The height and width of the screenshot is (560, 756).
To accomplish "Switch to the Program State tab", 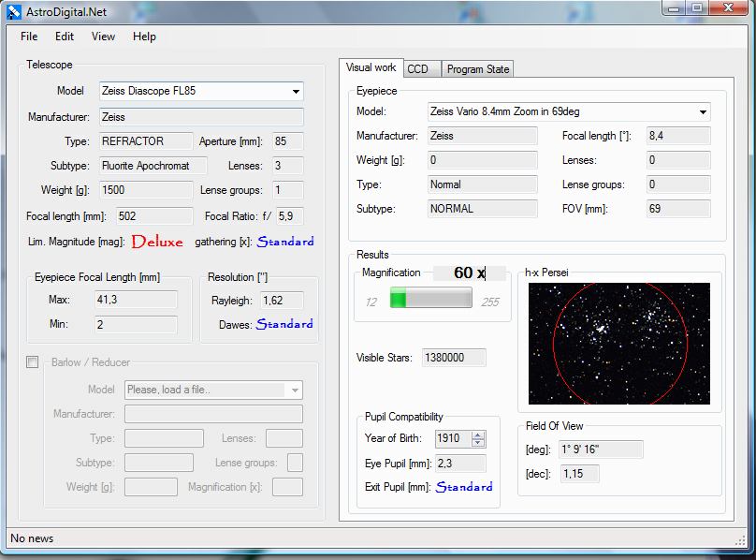I will [x=478, y=69].
